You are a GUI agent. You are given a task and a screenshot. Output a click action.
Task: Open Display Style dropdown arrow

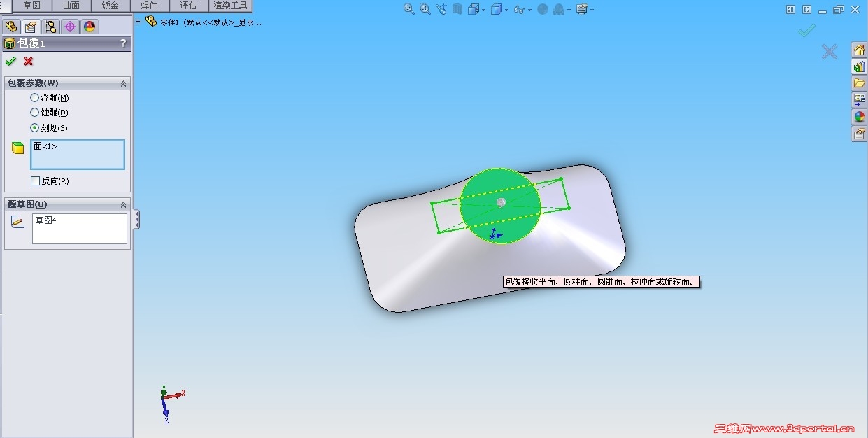(506, 10)
